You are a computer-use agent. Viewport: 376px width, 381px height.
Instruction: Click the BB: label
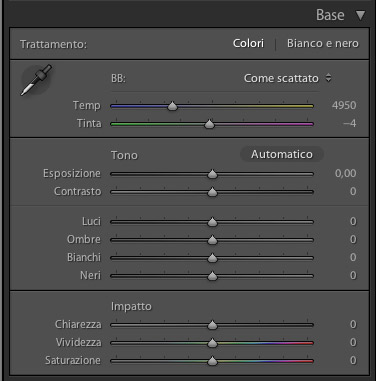(118, 79)
